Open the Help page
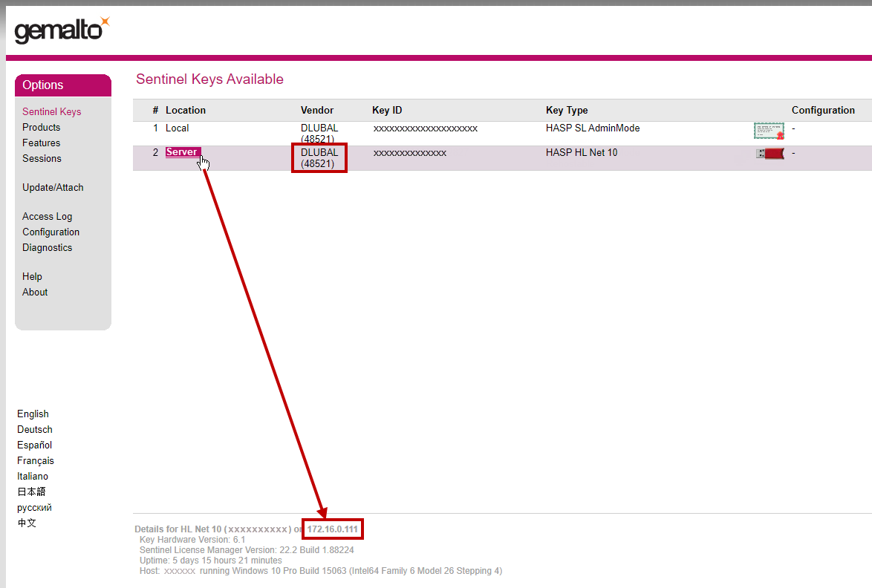872x588 pixels. pos(32,275)
